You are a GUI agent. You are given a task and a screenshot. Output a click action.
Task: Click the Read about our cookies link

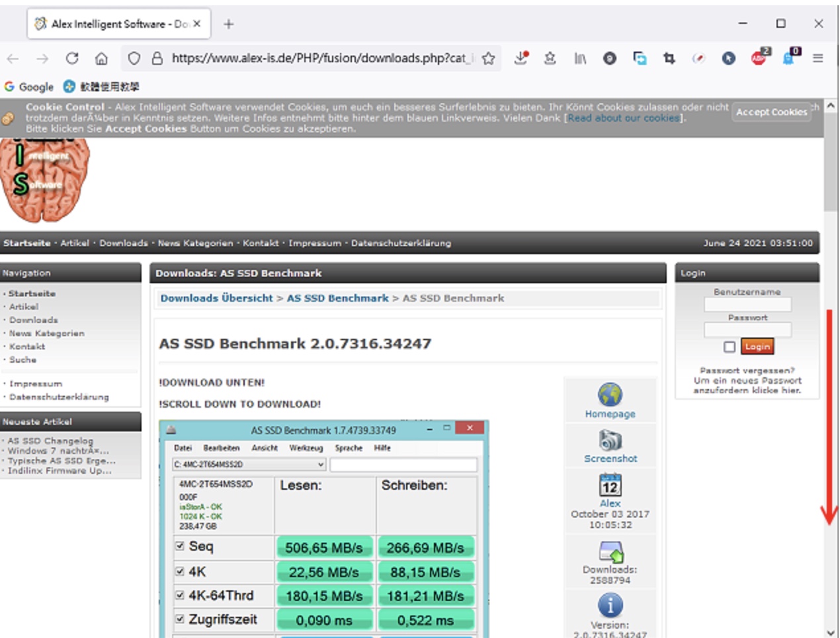(x=623, y=118)
